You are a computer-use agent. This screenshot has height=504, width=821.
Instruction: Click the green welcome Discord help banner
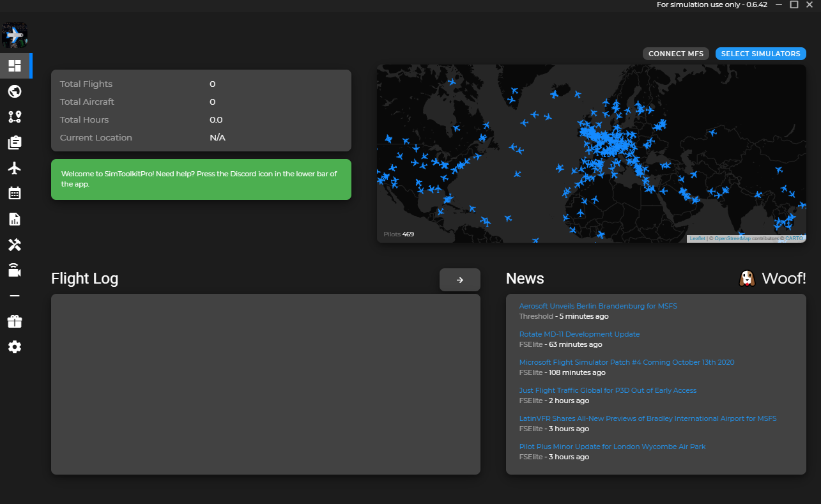coord(201,179)
